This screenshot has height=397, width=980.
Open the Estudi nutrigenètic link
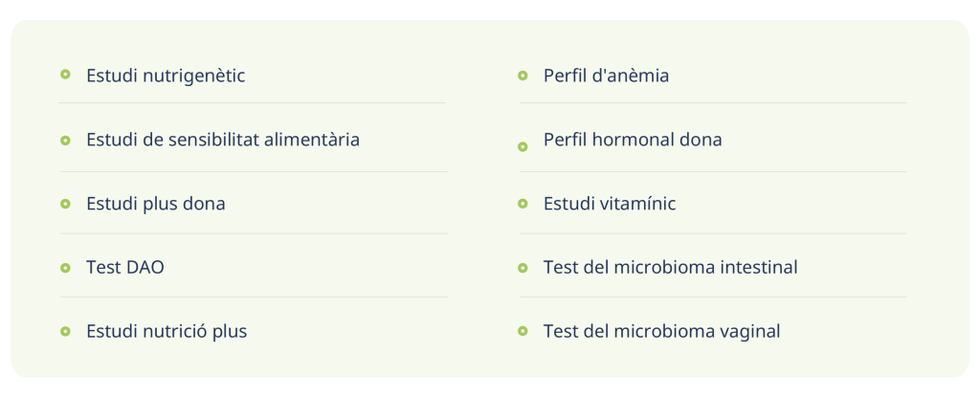[x=166, y=76]
